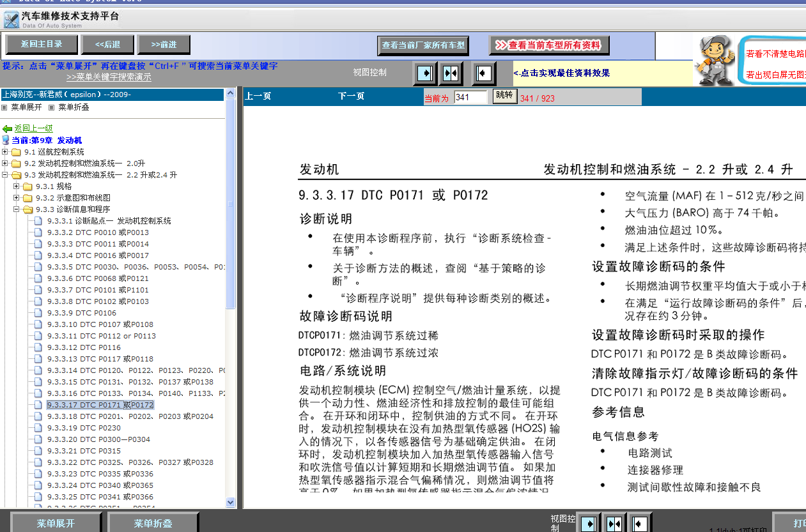Select highlighted 9.3.3.17 DTC P0171 或P0172

[100, 405]
